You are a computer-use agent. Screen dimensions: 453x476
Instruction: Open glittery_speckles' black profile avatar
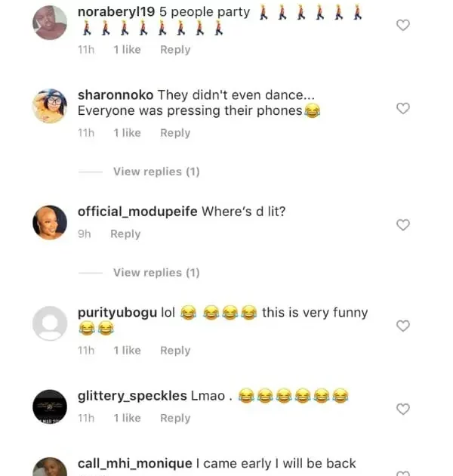pyautogui.click(x=51, y=408)
